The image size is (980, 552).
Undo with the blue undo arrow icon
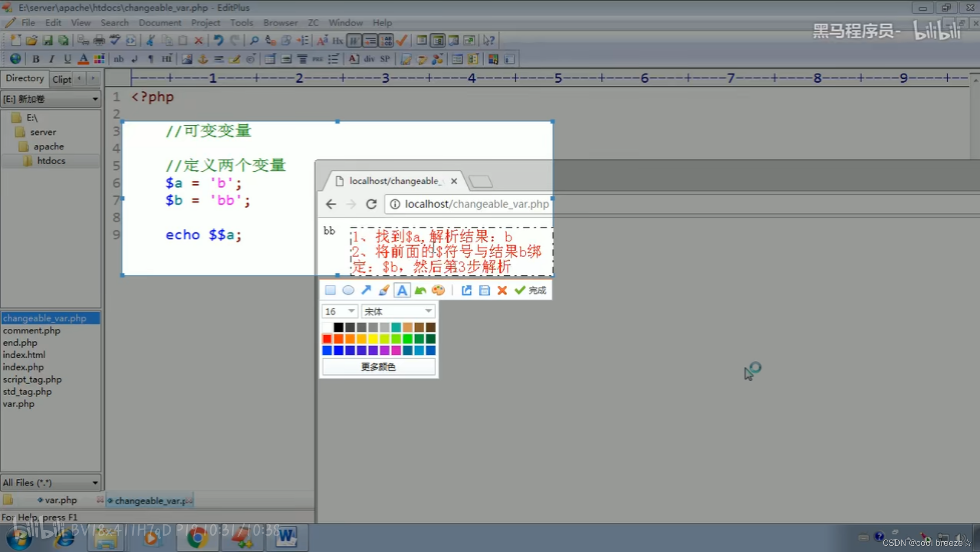click(218, 40)
